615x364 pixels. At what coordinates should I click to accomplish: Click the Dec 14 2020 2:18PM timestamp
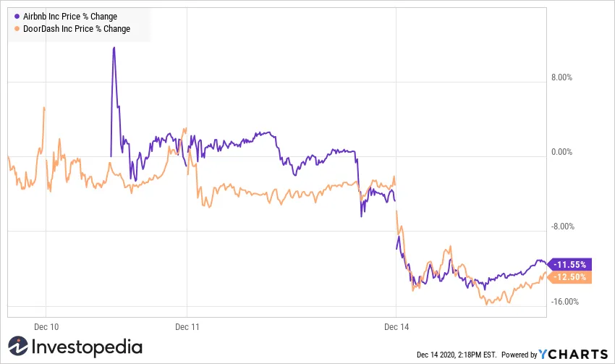point(456,355)
